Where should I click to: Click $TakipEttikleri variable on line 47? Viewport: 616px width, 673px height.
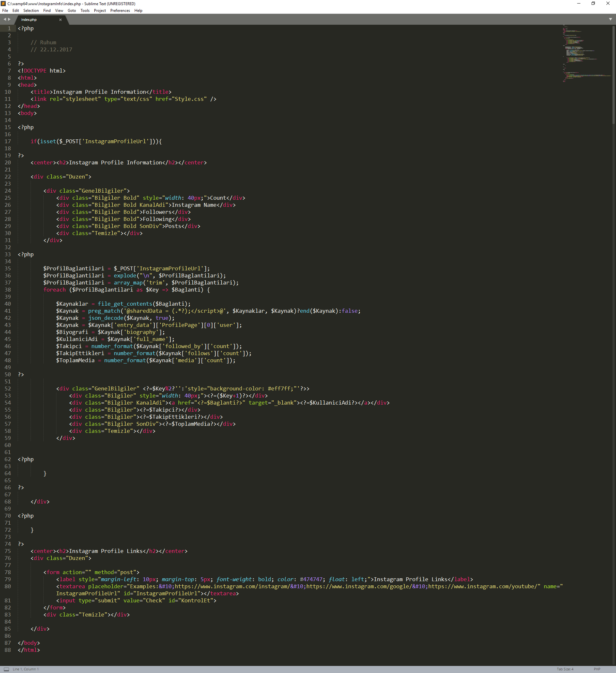[80, 353]
